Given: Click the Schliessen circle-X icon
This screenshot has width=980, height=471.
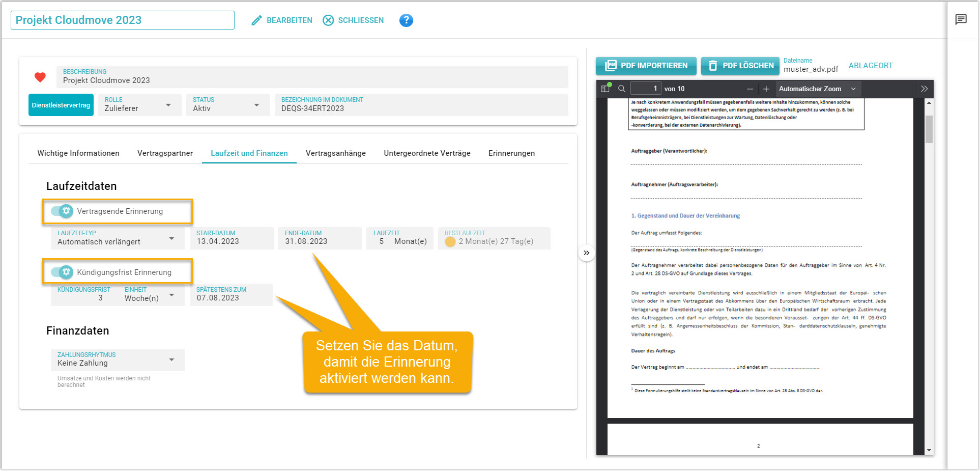Looking at the screenshot, I should [x=328, y=20].
